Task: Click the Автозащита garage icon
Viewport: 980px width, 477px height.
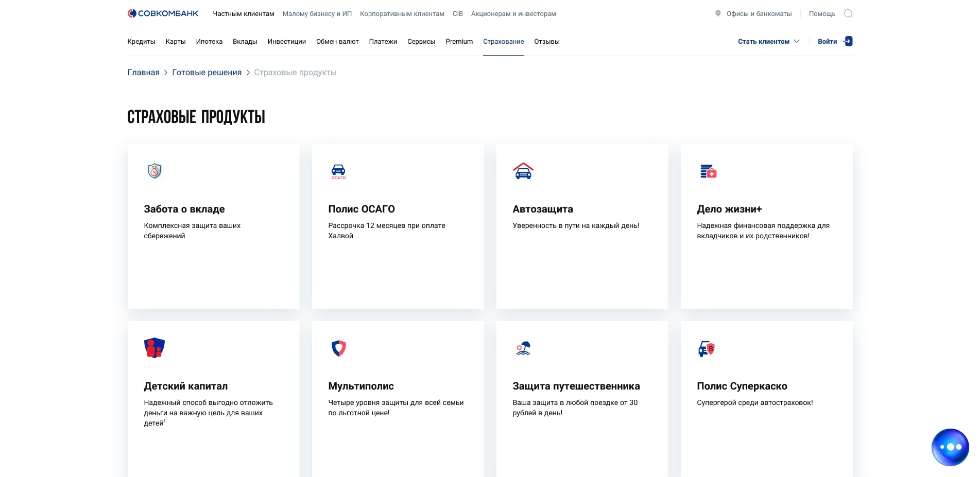Action: click(523, 171)
